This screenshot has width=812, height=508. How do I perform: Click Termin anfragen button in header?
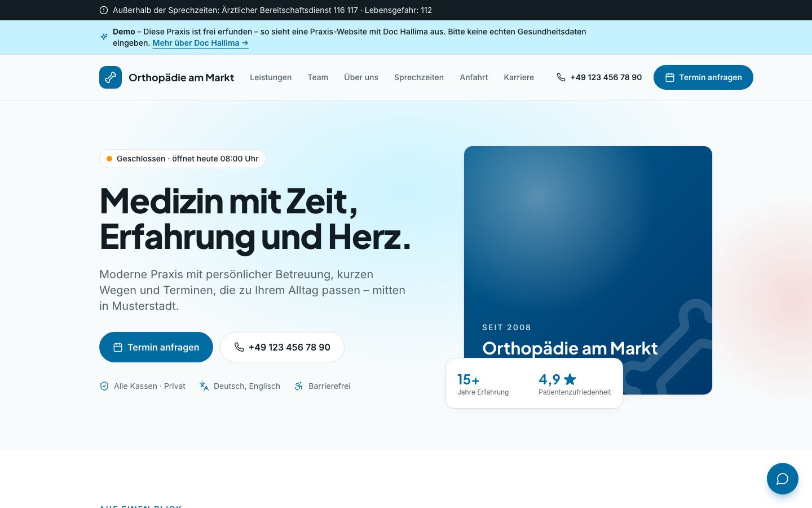coord(703,77)
